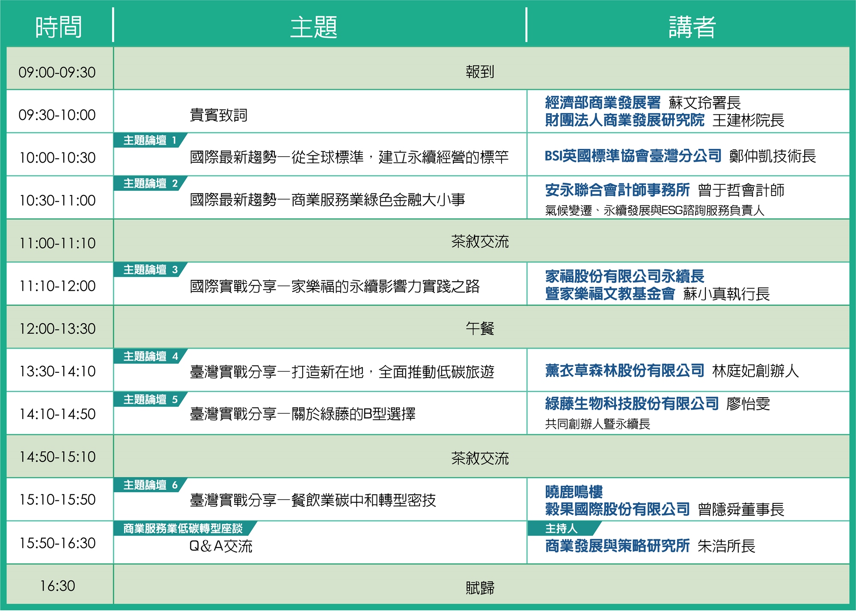Screen dimensions: 856x616
Task: Click the 主持人 tag label
Action: [561, 529]
